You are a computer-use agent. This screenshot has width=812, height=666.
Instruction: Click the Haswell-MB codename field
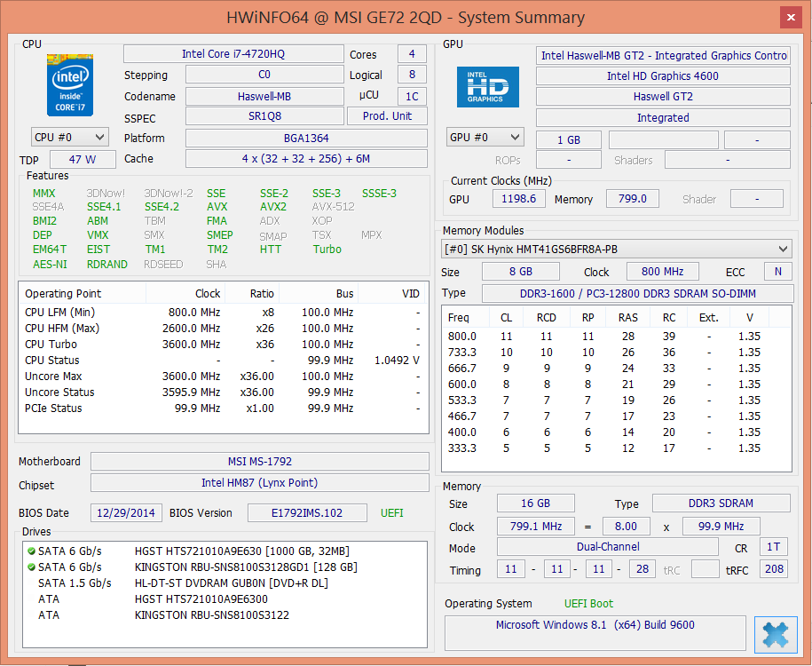264,97
